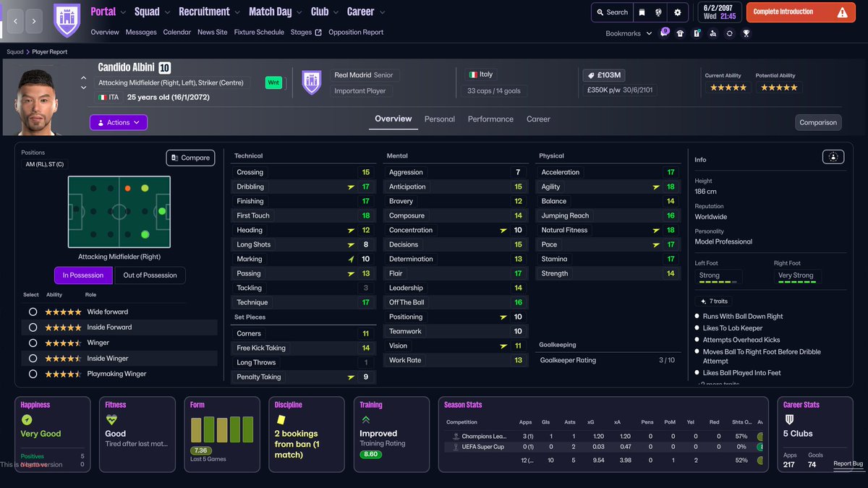This screenshot has height=488, width=868.
Task: Click the shirt icon in bookmarks bar
Action: [680, 33]
